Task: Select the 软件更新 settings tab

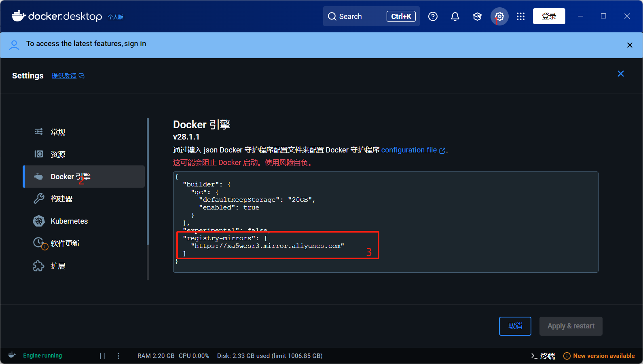Action: coord(84,243)
